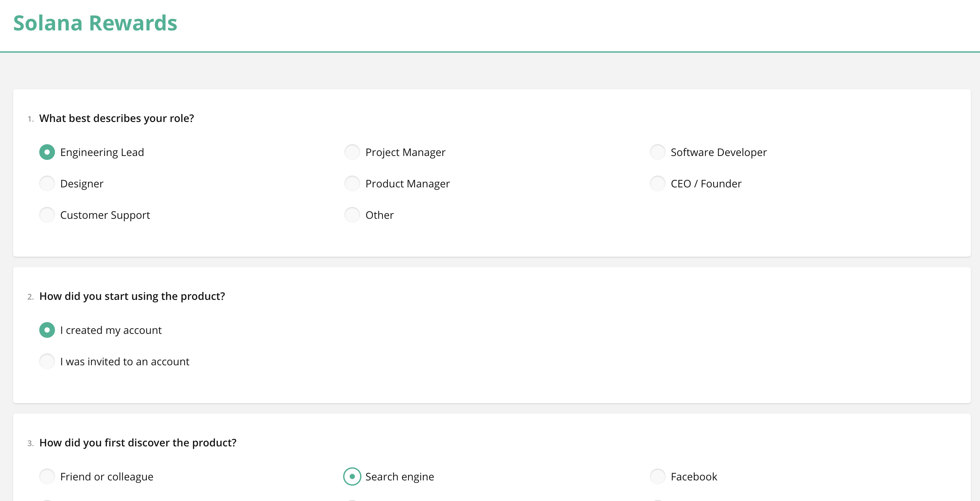Choose Project Manager as your role
Image resolution: width=980 pixels, height=501 pixels.
point(352,152)
